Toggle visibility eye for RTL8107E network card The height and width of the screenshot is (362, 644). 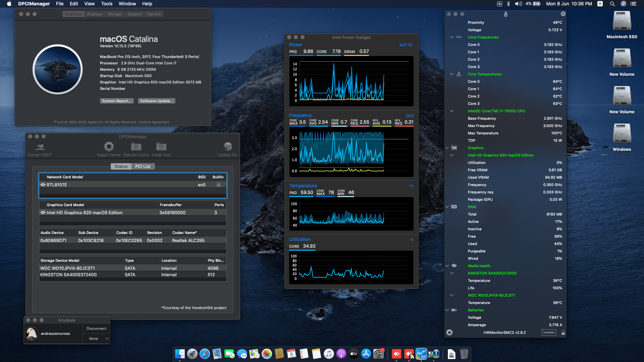coord(43,185)
